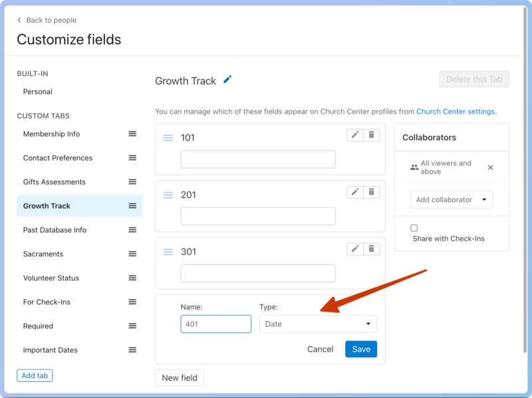Screen dimensions: 532x398
Task: Click reorder handle next to Membership Info tab
Action: 132,134
